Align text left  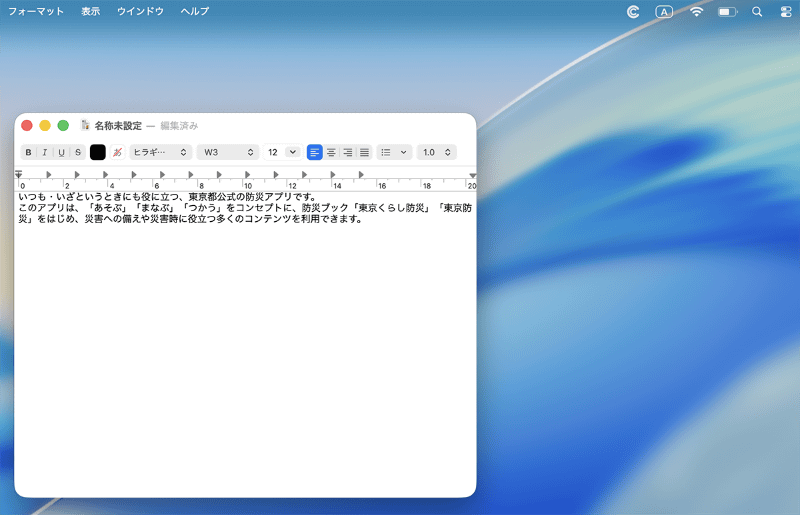click(x=315, y=152)
